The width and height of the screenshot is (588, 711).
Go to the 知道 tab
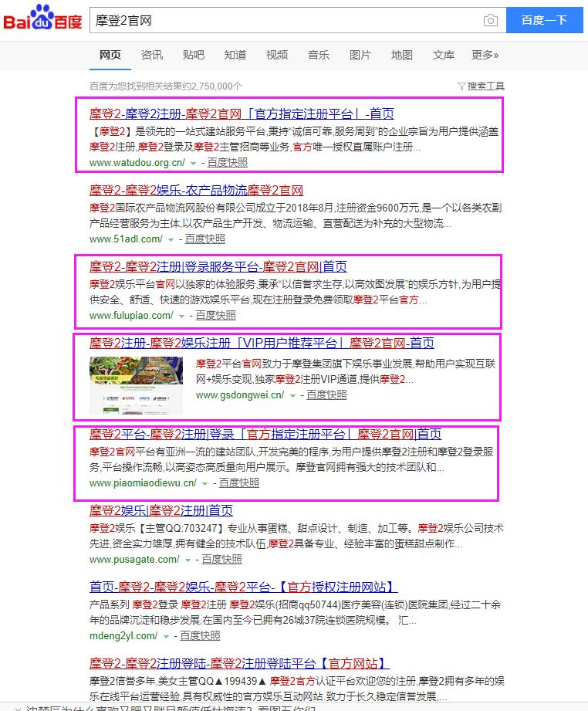(235, 56)
